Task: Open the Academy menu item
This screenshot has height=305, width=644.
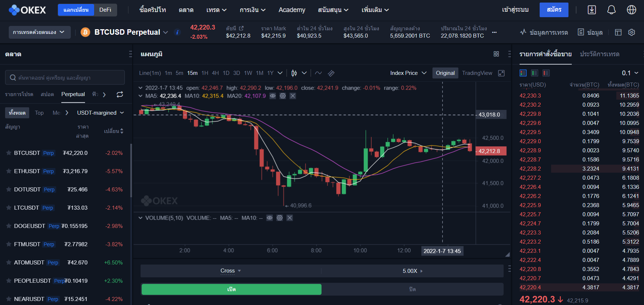Action: coord(292,10)
